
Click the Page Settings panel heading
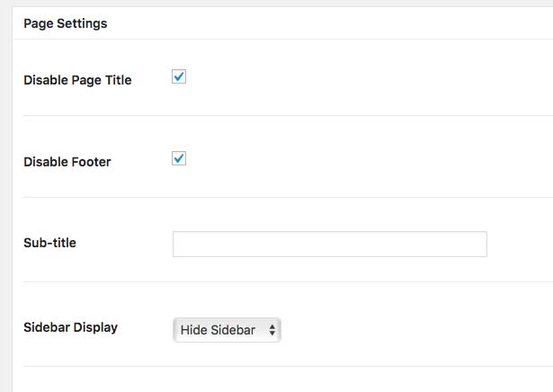point(66,23)
